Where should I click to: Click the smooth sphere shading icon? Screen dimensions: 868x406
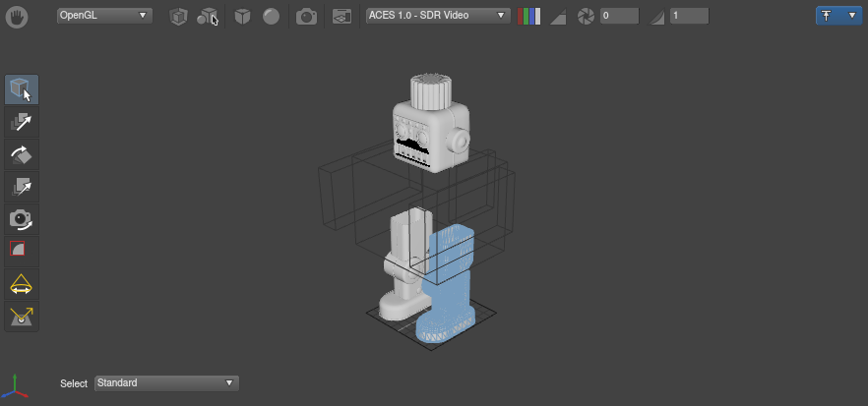271,17
